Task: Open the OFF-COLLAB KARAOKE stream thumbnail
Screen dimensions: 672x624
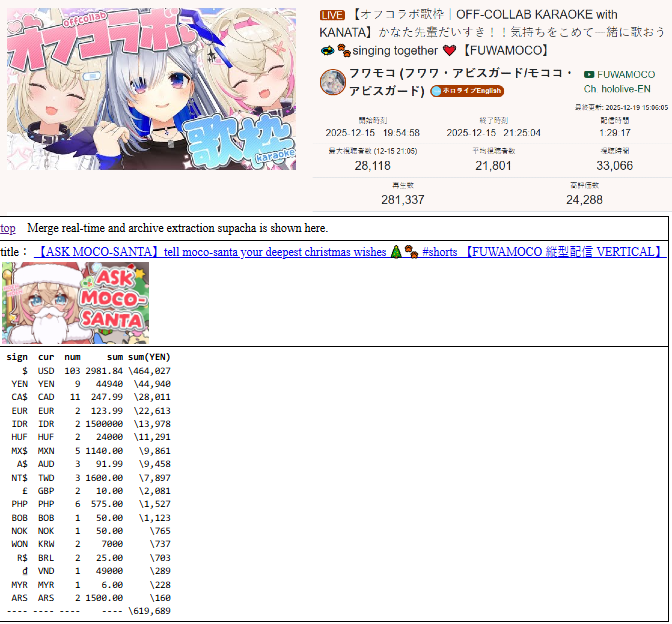Action: [151, 89]
